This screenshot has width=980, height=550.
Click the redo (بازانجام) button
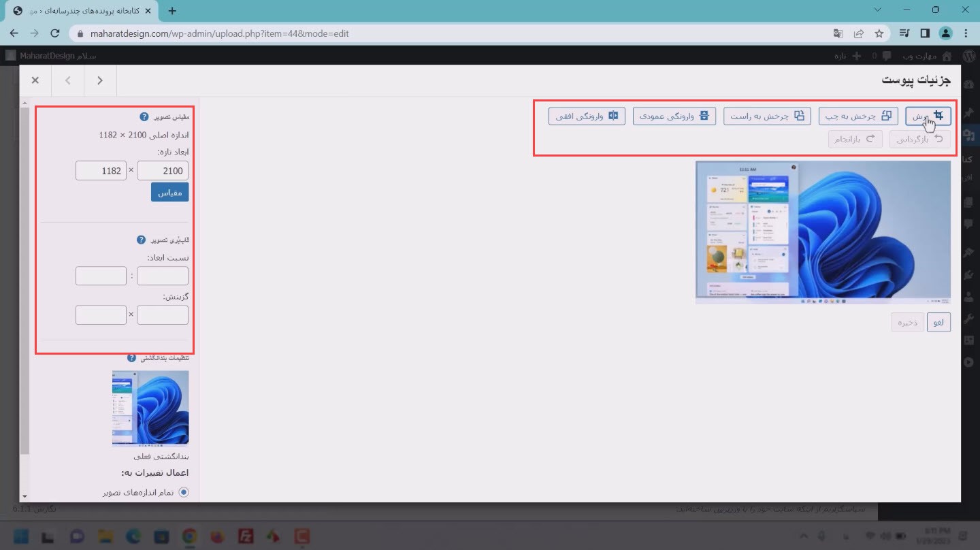point(855,139)
